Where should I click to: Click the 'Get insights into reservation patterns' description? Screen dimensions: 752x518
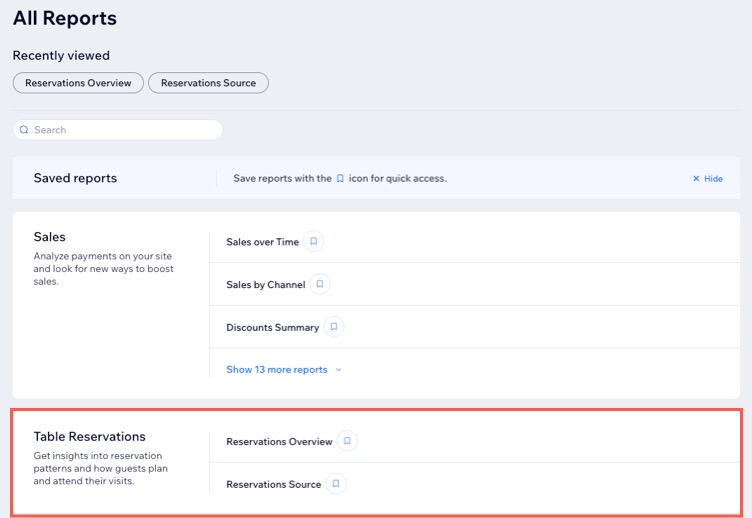point(101,468)
